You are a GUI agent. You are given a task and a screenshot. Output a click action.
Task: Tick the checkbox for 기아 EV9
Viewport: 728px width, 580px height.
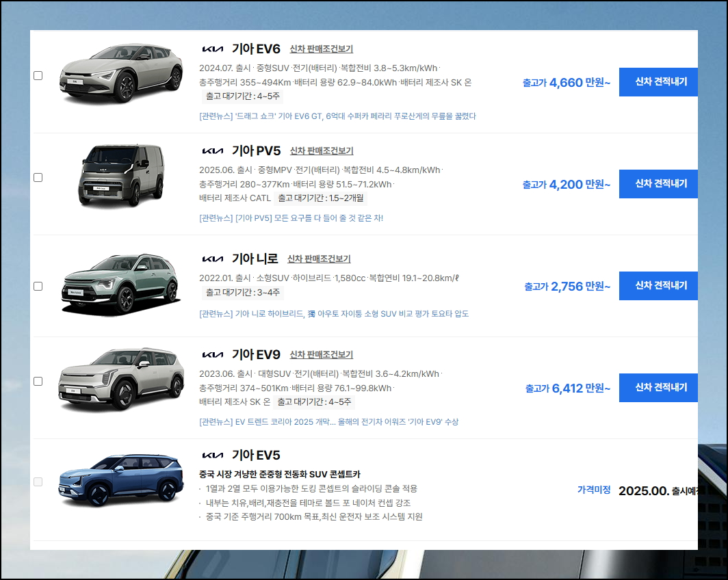[x=38, y=382]
